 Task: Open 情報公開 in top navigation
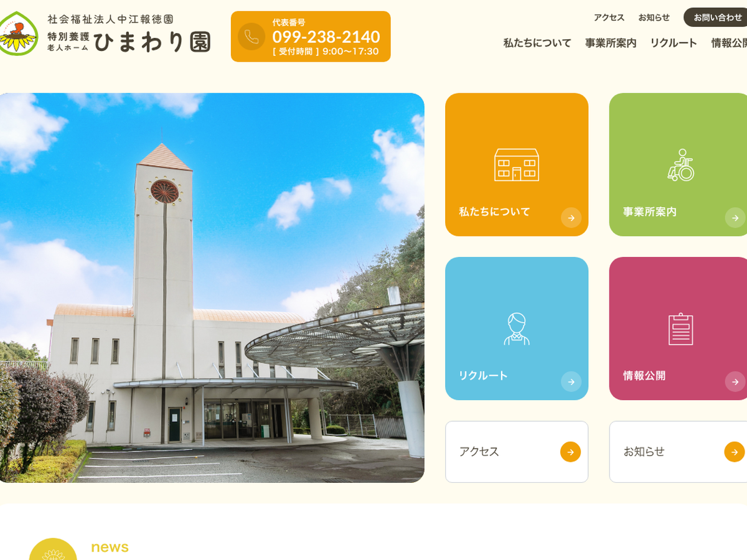point(730,43)
